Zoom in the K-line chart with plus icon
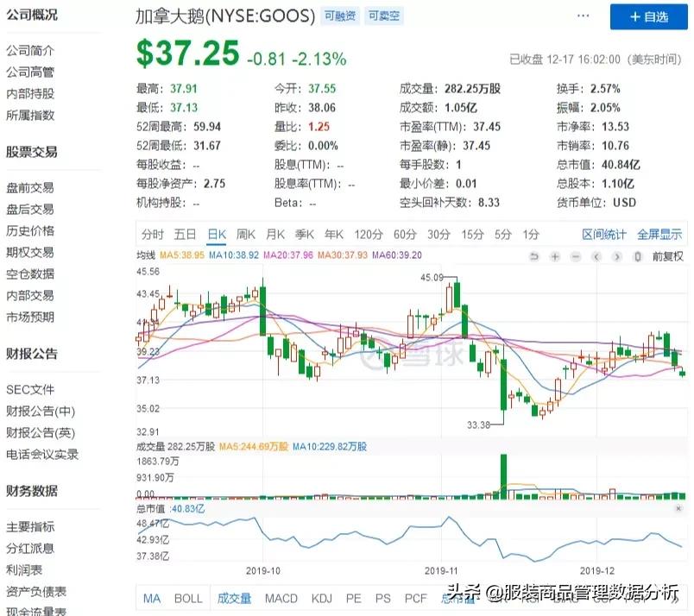Screen dimensions: 694x616 (554, 256)
